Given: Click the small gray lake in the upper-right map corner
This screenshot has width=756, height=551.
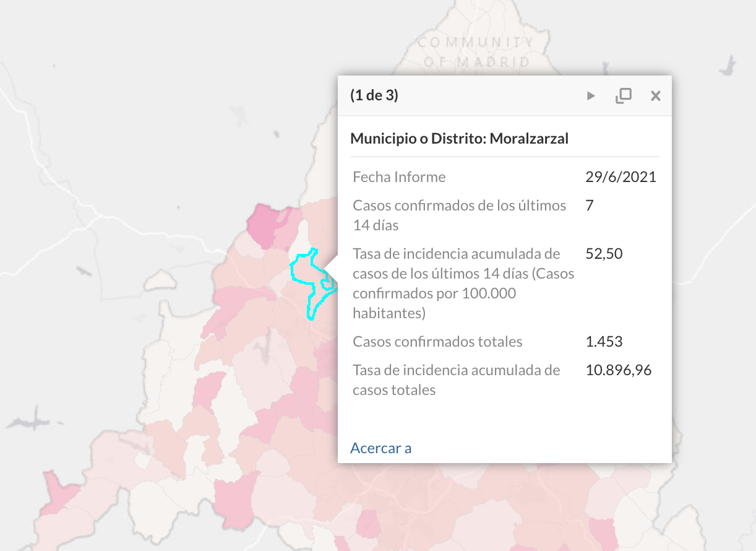Looking at the screenshot, I should [x=729, y=64].
